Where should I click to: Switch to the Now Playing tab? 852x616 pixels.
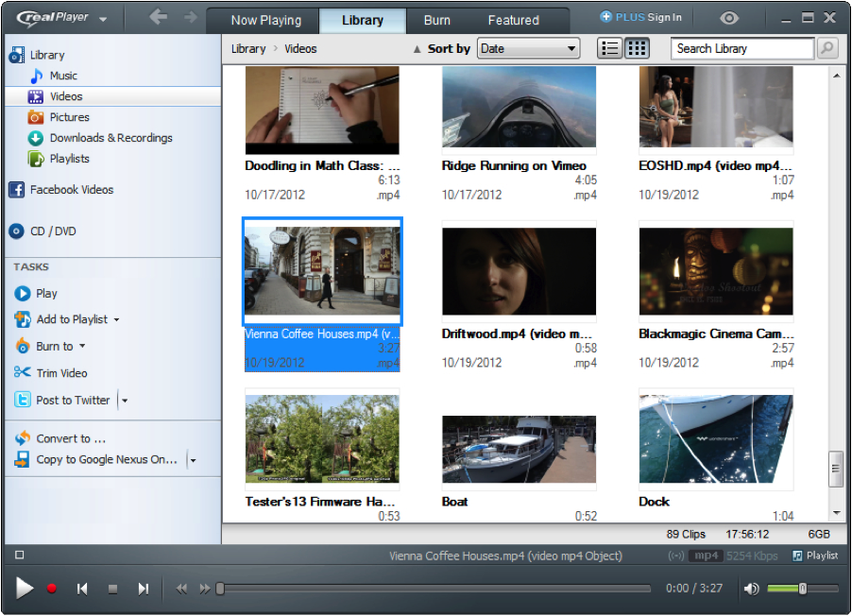tap(265, 20)
